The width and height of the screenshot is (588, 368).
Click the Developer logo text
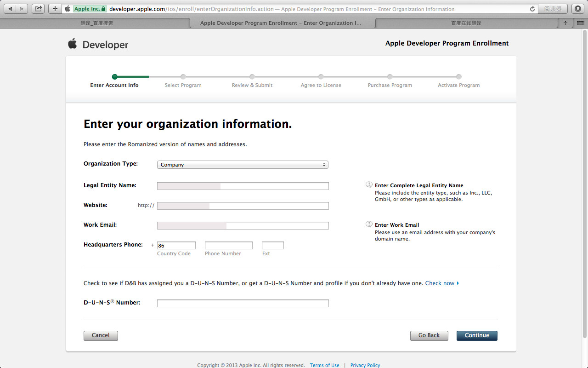point(105,45)
